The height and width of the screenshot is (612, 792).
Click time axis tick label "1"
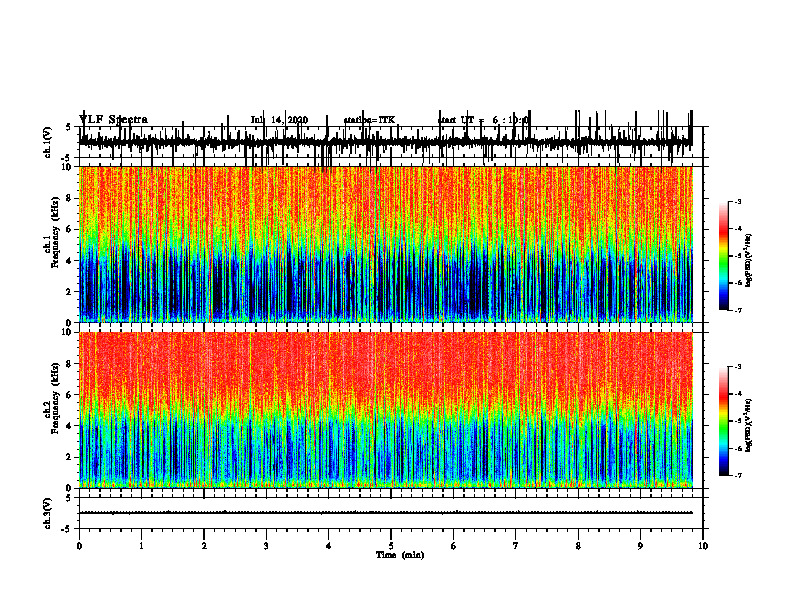141,546
